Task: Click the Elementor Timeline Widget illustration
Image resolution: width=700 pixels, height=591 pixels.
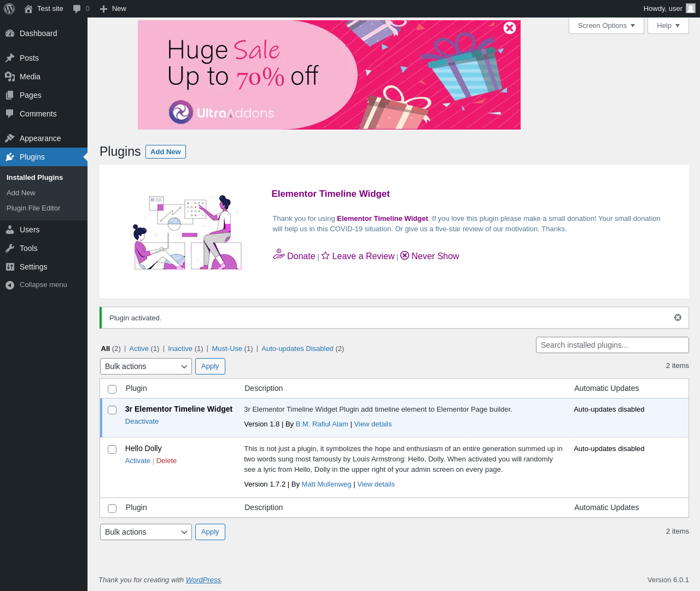Action: point(186,232)
